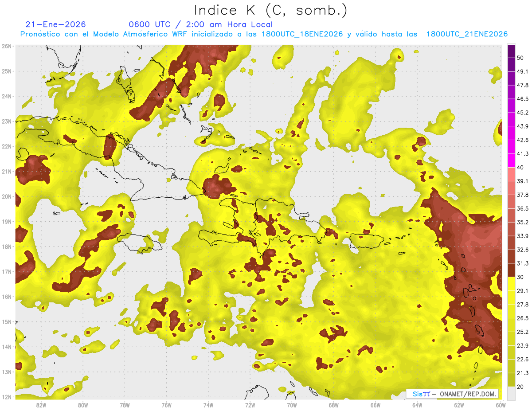The width and height of the screenshot is (532, 411).
Task: Select the 21N latitude label
Action: click(x=6, y=171)
